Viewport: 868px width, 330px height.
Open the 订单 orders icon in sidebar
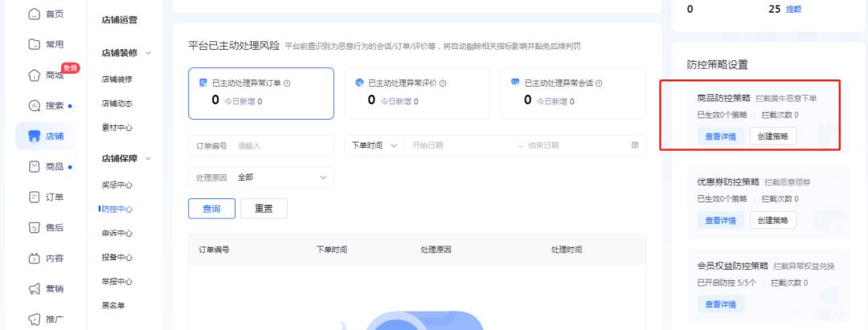point(35,197)
